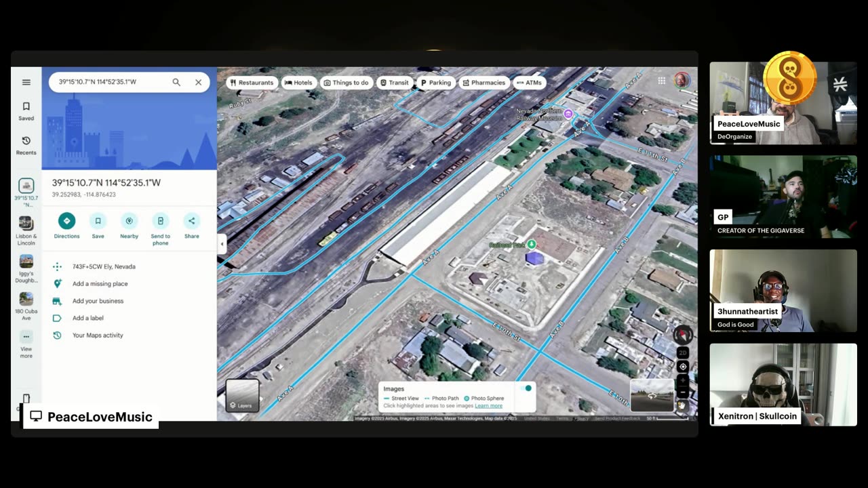The height and width of the screenshot is (488, 868).
Task: Filter map by Hotels chip
Action: pos(298,83)
